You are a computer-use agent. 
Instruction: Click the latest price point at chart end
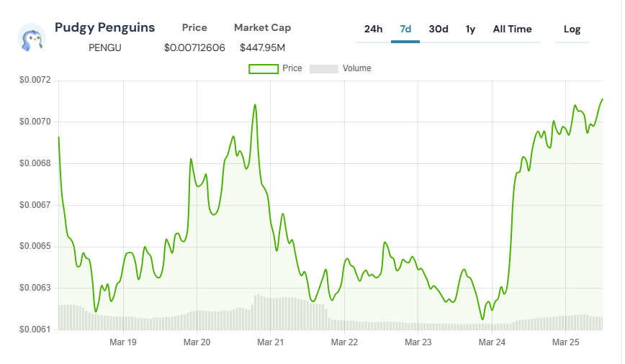pos(602,99)
